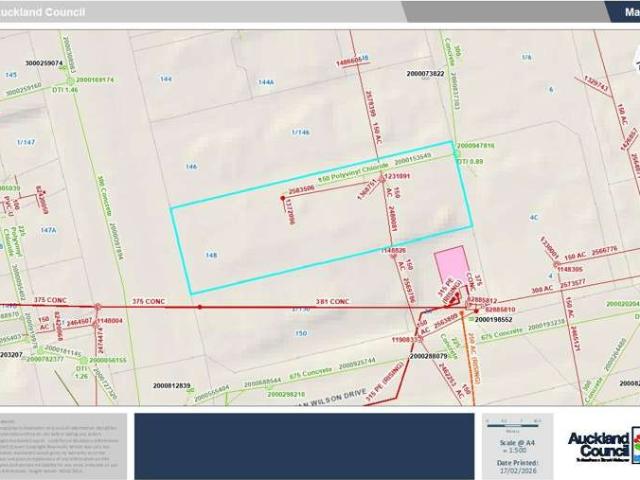The height and width of the screenshot is (480, 640).
Task: Click the Scale @ A4 text
Action: (517, 442)
